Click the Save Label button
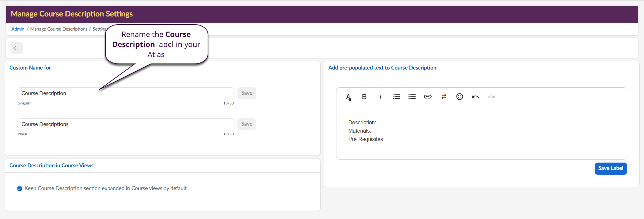This screenshot has height=219, width=644. (610, 168)
